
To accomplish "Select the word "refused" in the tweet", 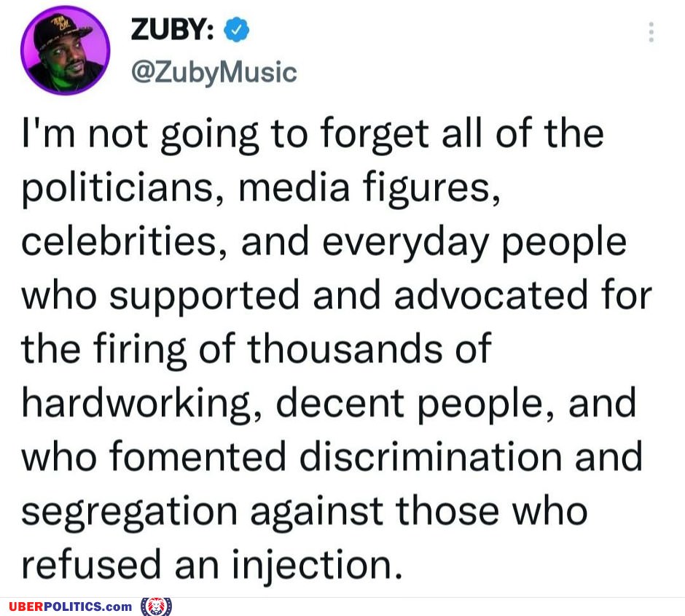I will point(91,564).
